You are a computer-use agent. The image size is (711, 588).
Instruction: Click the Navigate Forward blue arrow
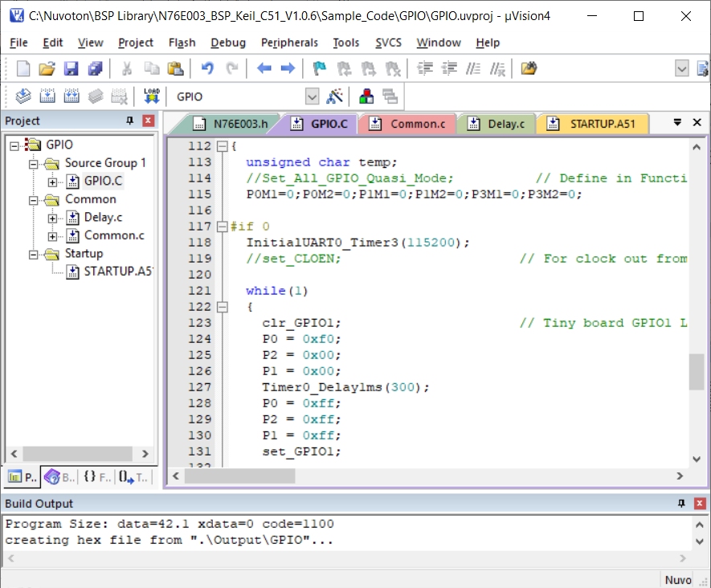[x=287, y=69]
